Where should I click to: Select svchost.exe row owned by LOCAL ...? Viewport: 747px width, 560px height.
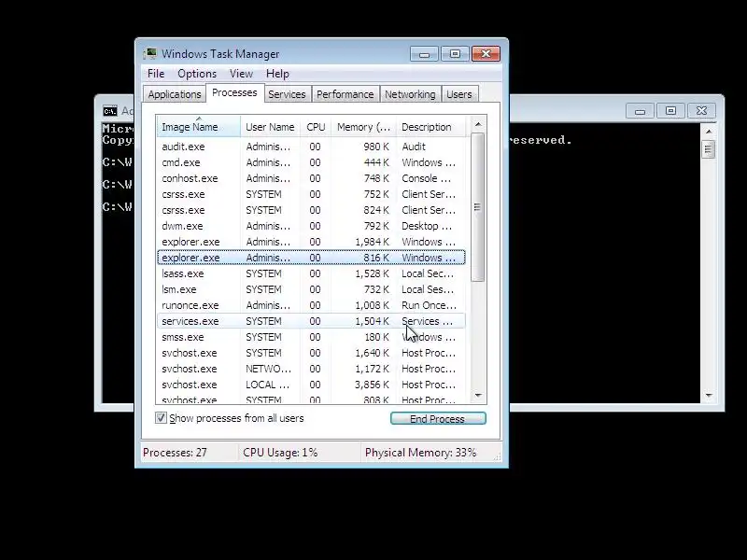(311, 385)
